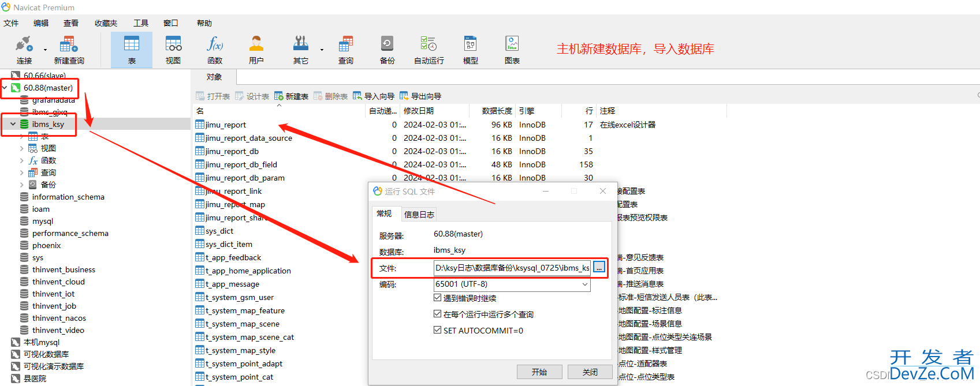Open the 帮助 menu
Image resolution: width=980 pixels, height=386 pixels.
pyautogui.click(x=204, y=23)
